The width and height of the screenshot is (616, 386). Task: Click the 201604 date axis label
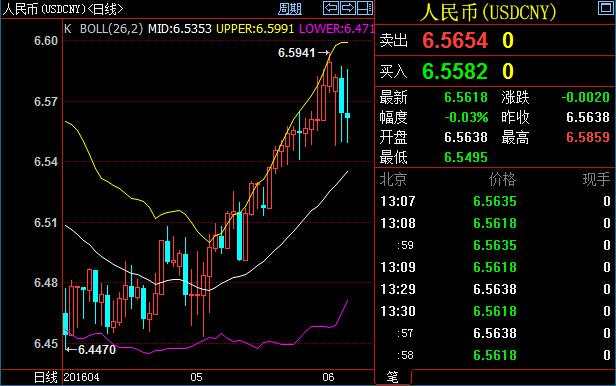point(81,377)
